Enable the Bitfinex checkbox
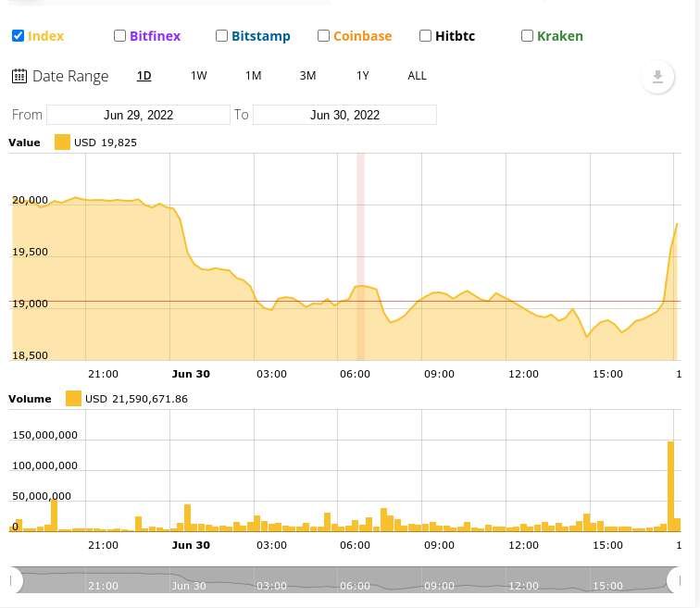This screenshot has width=700, height=608. 119,36
